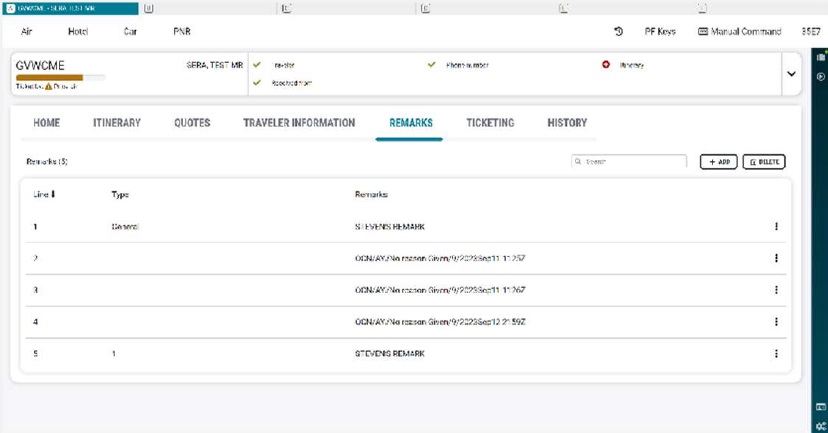Click the remark ending 11:25Z
This screenshot has width=828, height=433.
440,258
